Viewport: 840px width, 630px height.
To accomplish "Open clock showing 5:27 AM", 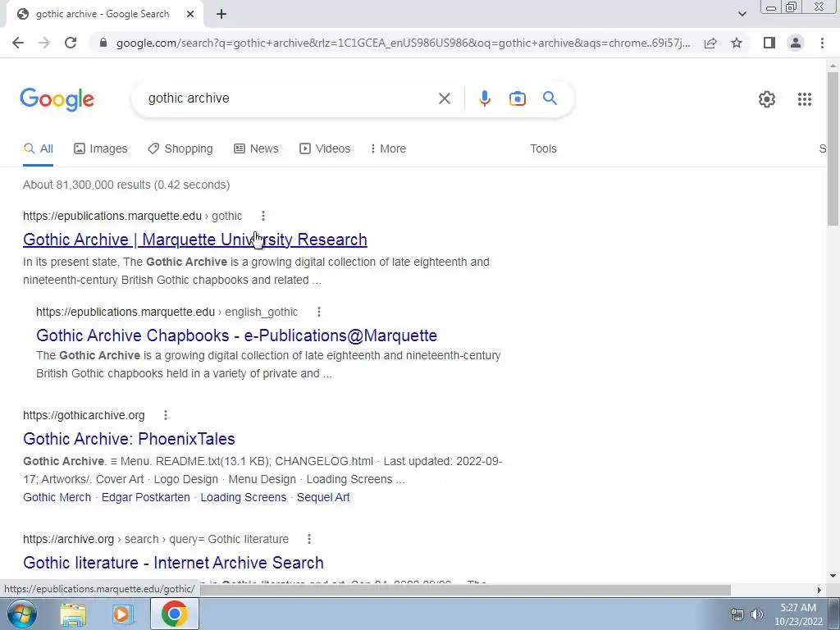I will point(798,614).
